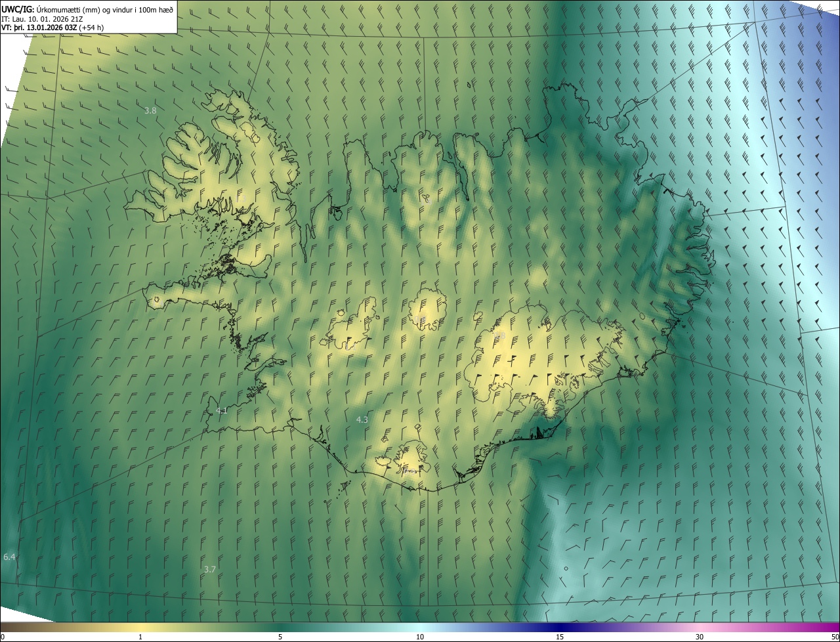Click the '1' tick on the colour scale

[x=140, y=637]
